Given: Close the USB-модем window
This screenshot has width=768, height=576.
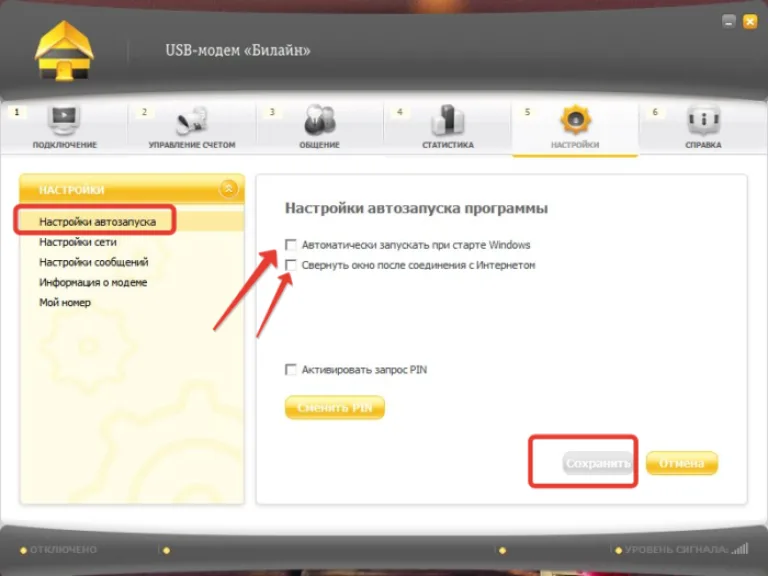Looking at the screenshot, I should coord(750,22).
